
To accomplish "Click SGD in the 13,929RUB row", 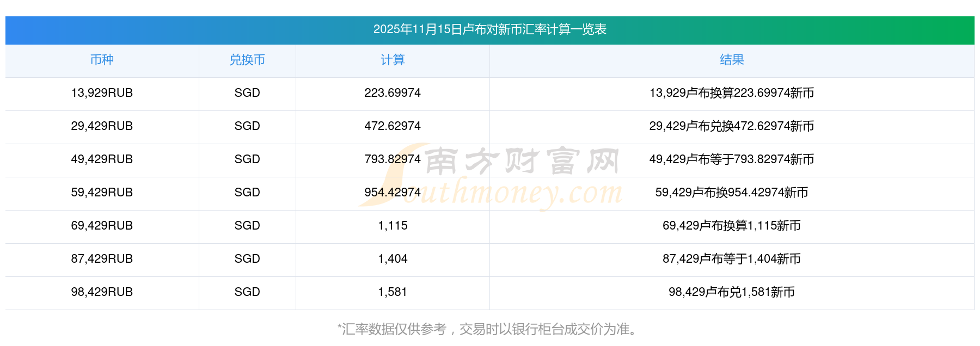I will pyautogui.click(x=247, y=93).
